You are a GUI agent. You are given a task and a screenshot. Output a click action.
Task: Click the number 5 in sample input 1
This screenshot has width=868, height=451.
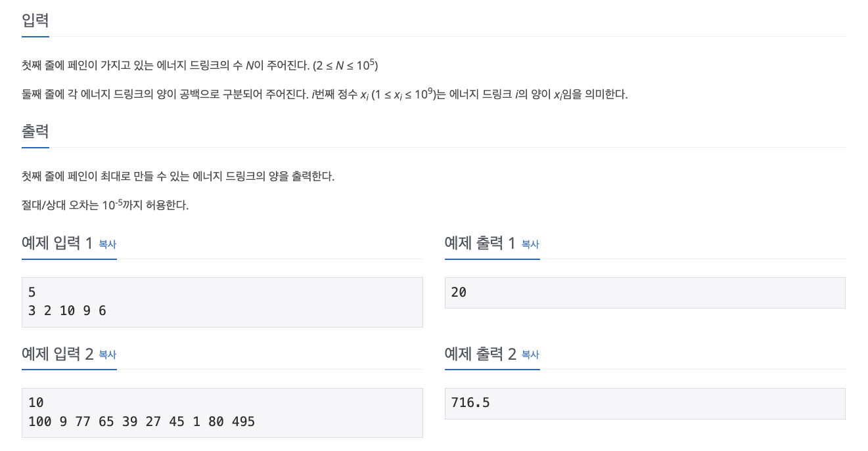tap(31, 292)
